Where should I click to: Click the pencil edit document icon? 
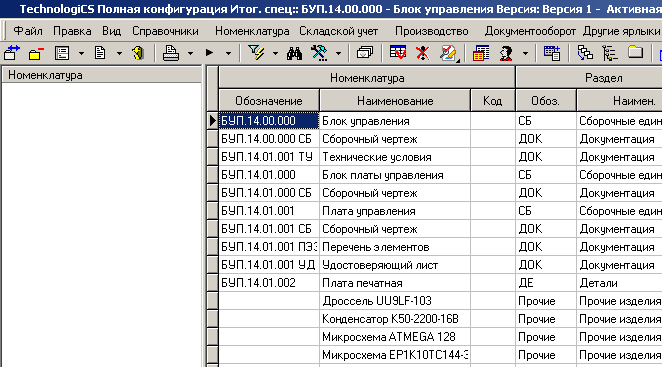coord(448,53)
